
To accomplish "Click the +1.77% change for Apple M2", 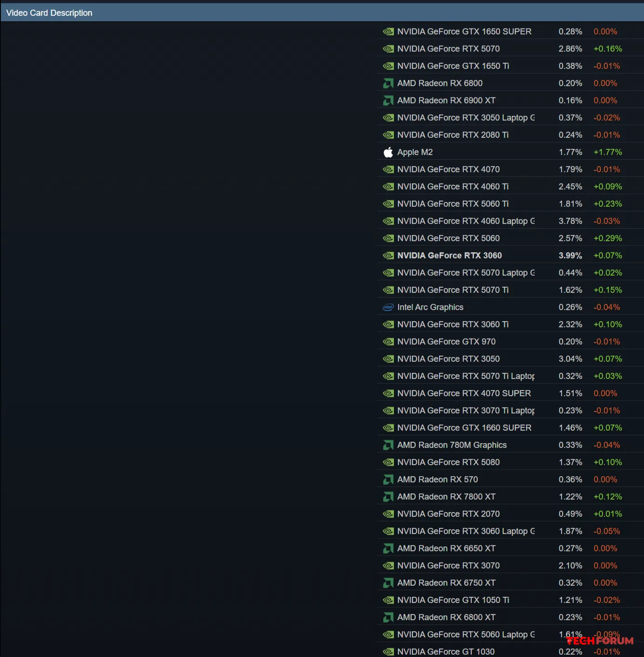I will tap(608, 152).
